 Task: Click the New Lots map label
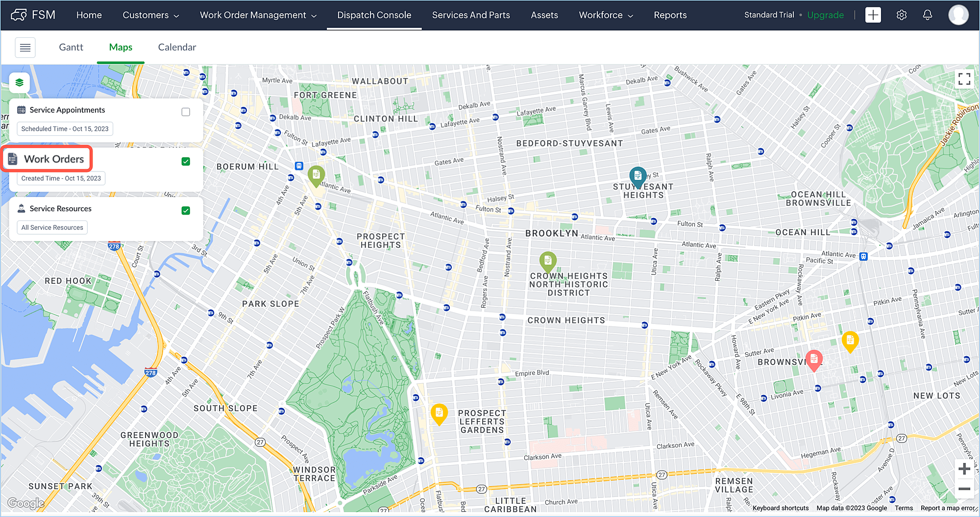pos(936,395)
